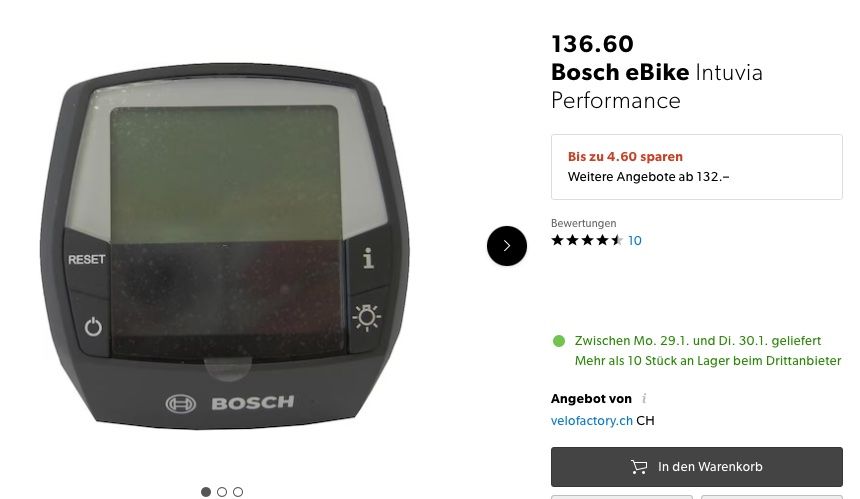Click the 'Zwischen Mo. 29.1. und Di. 30.1. geliefert' text

point(698,341)
